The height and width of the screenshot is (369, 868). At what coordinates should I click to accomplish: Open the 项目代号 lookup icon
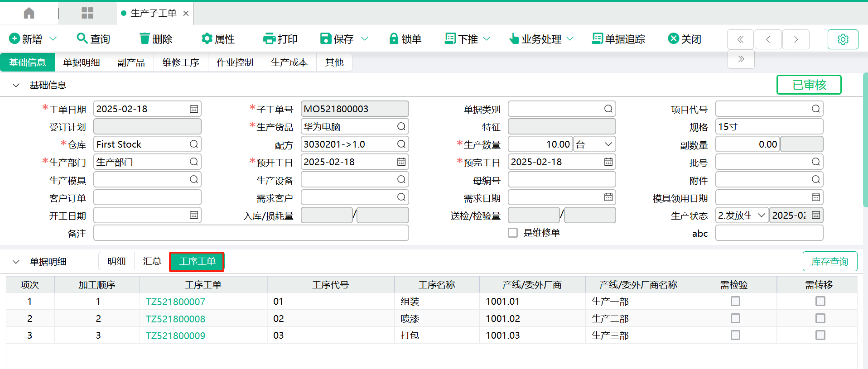(x=816, y=109)
